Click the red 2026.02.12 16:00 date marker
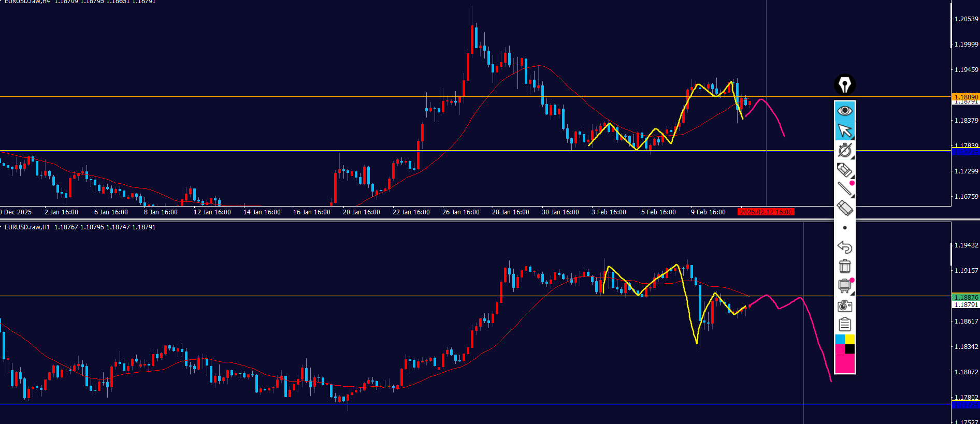Screen dimensions: 980x424 pos(766,212)
